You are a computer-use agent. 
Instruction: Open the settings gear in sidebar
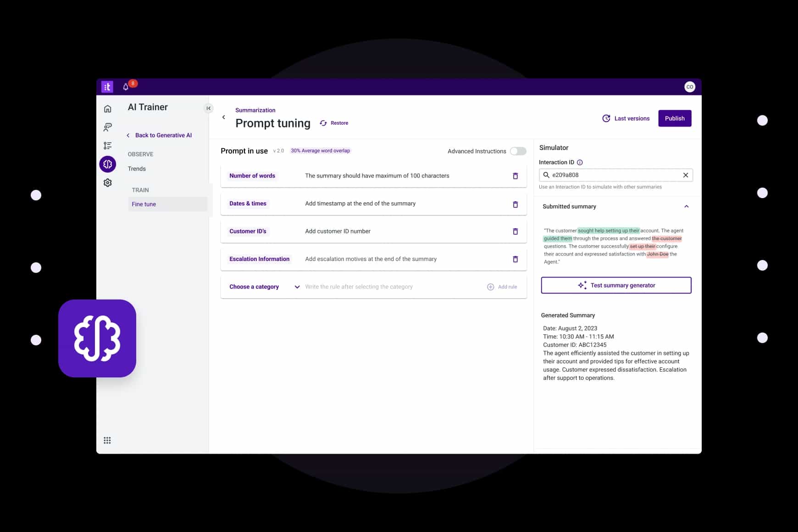click(107, 183)
